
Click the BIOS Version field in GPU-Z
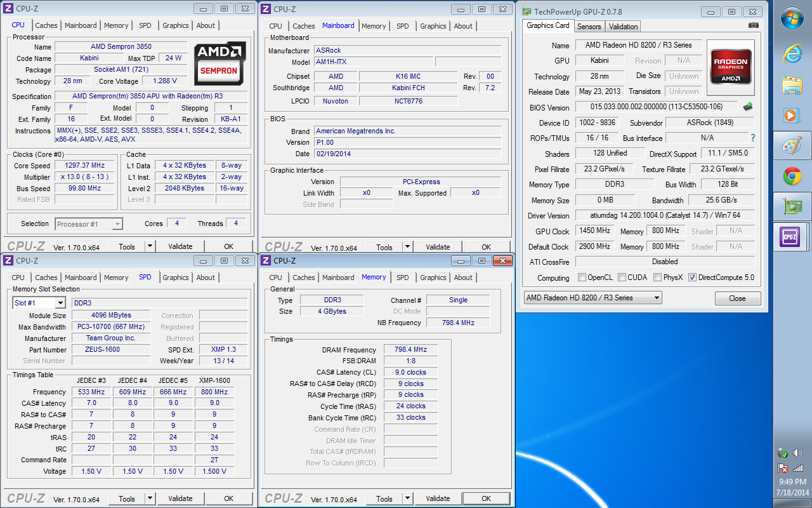pos(657,107)
